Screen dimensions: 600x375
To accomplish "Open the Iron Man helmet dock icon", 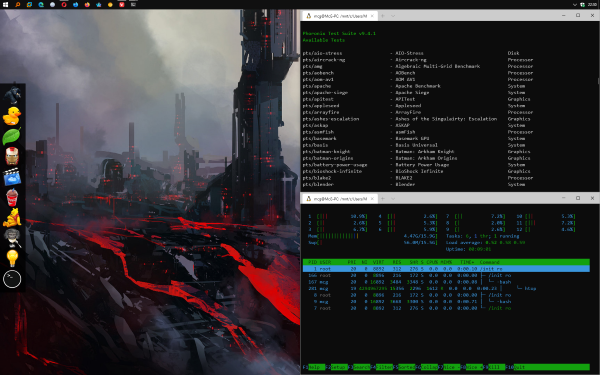I will [x=12, y=156].
